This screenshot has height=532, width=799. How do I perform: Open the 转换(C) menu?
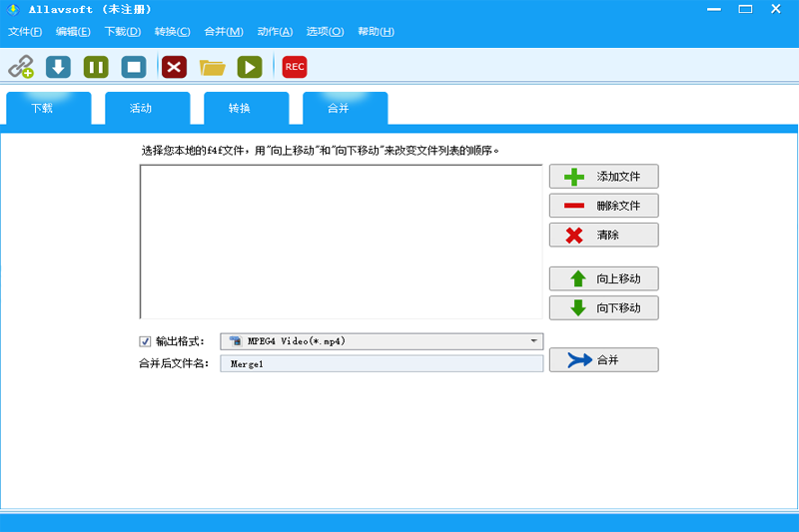point(172,32)
